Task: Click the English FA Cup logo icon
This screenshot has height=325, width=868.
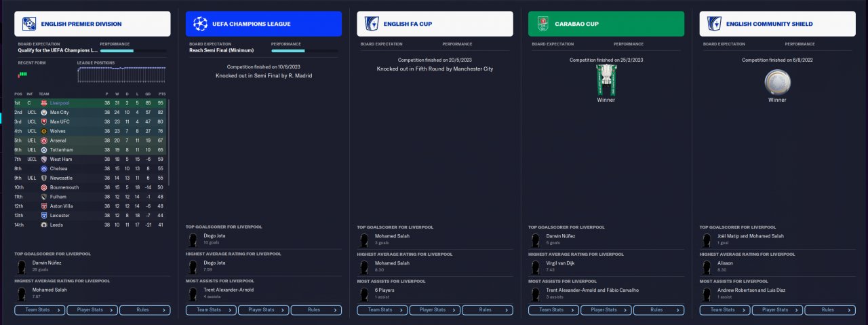Action: (372, 24)
